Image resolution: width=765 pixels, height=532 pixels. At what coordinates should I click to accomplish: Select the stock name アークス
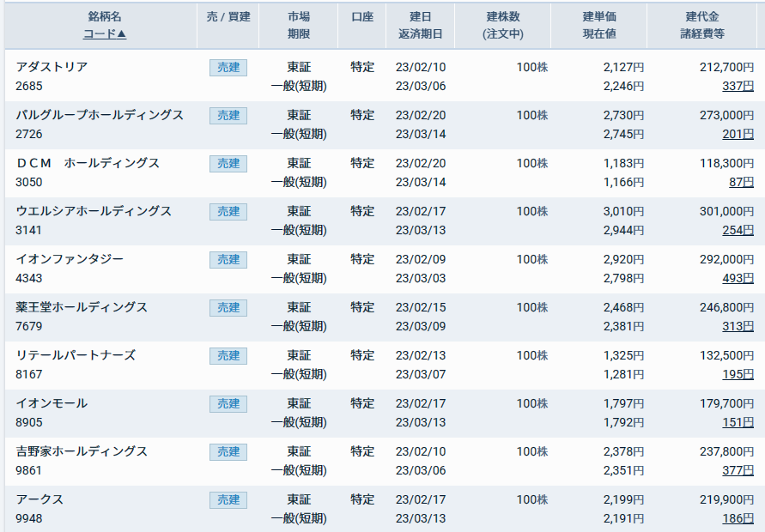tap(39, 499)
